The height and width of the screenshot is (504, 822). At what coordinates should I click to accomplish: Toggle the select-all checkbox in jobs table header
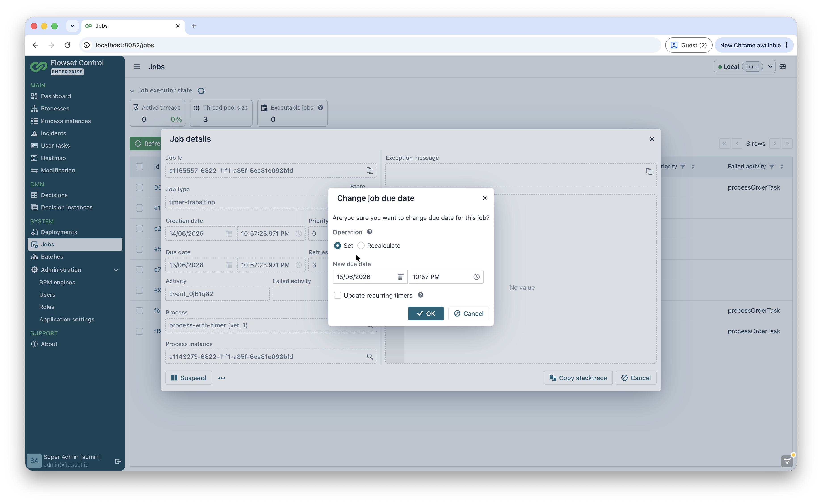point(139,167)
